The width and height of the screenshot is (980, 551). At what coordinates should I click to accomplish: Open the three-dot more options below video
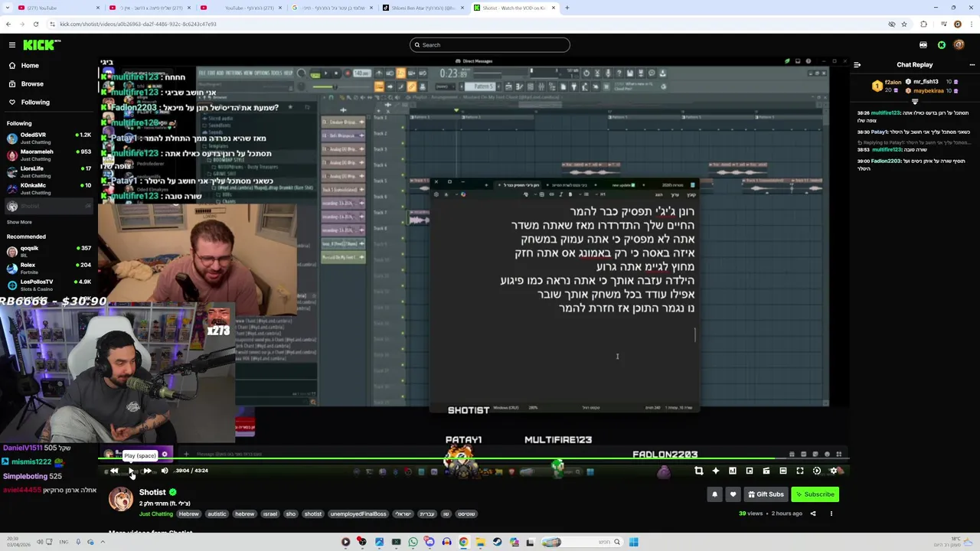[831, 514]
